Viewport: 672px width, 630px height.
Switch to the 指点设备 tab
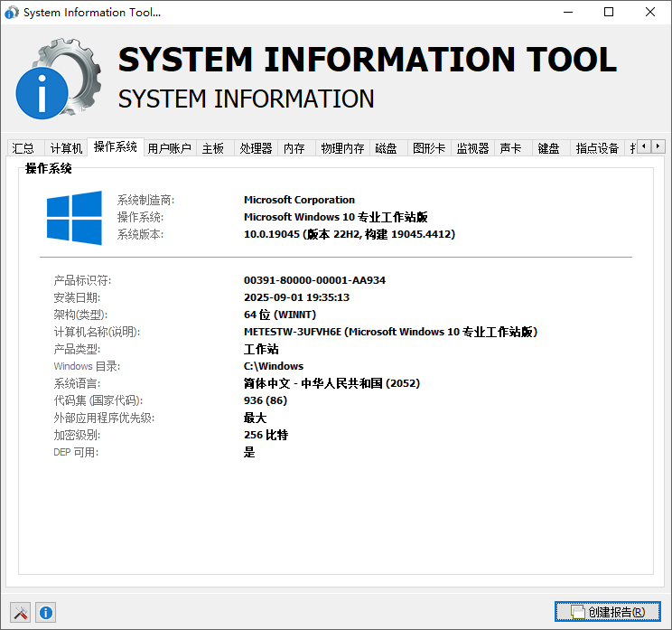tap(597, 148)
